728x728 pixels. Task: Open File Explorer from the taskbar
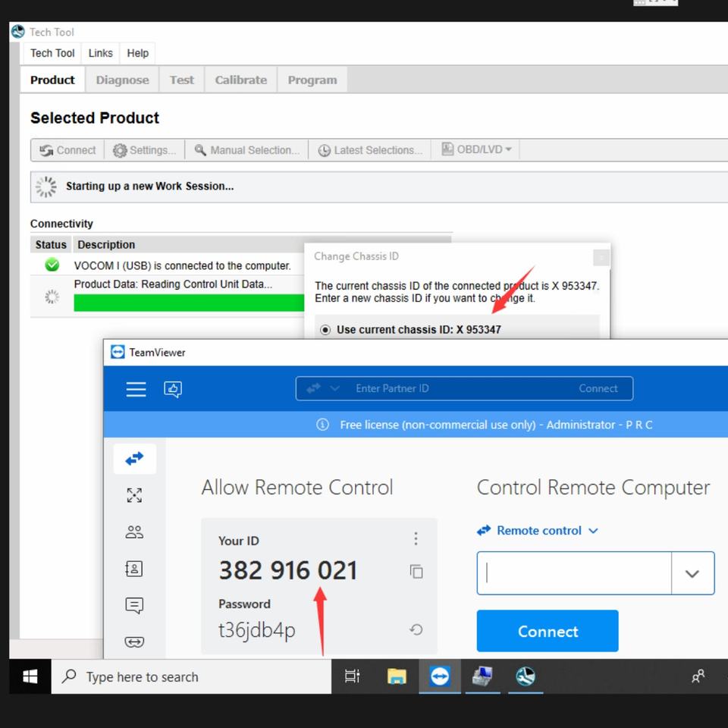coord(397,676)
